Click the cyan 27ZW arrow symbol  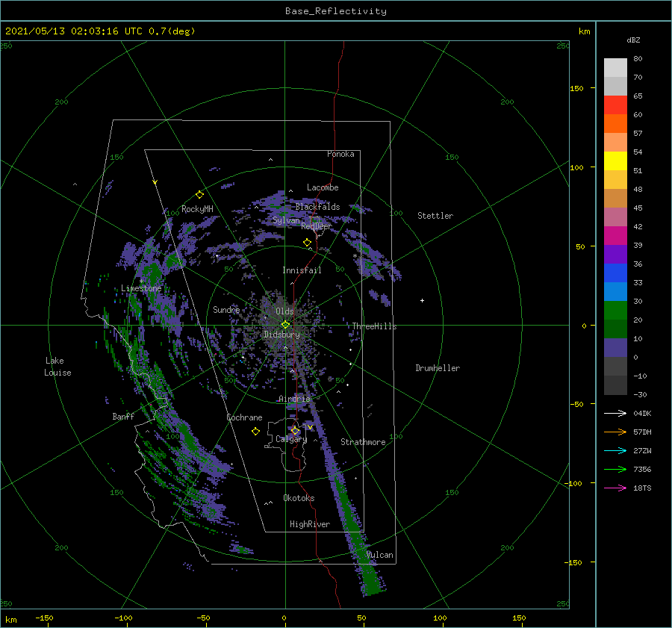615,450
